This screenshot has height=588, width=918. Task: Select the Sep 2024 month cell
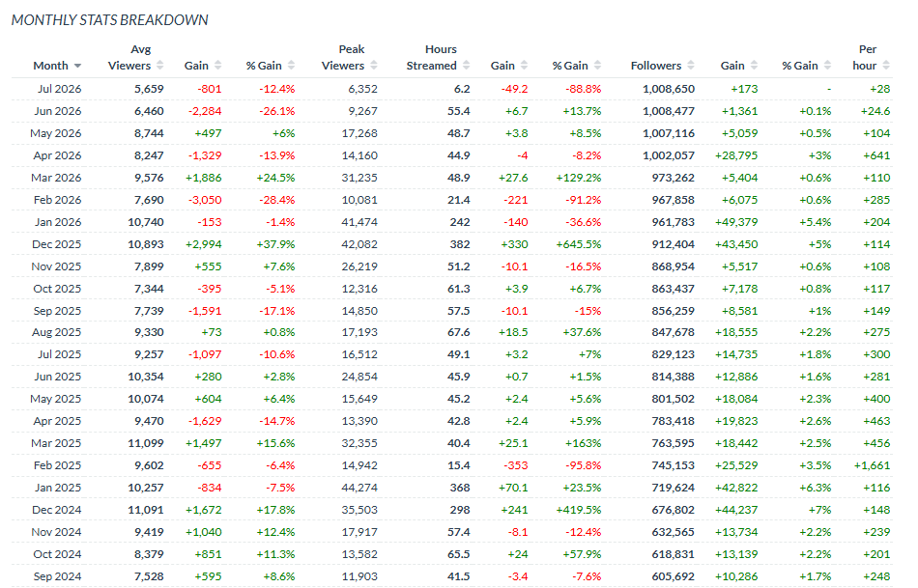click(57, 576)
